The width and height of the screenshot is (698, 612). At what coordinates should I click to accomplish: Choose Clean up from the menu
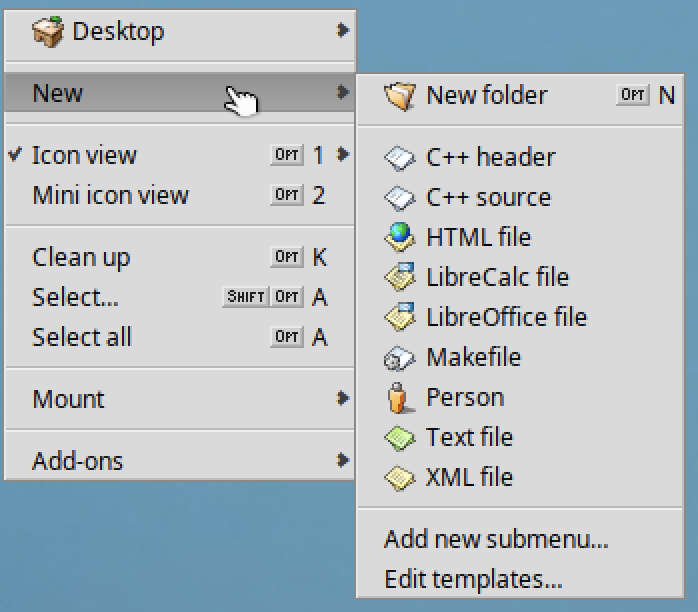180,257
